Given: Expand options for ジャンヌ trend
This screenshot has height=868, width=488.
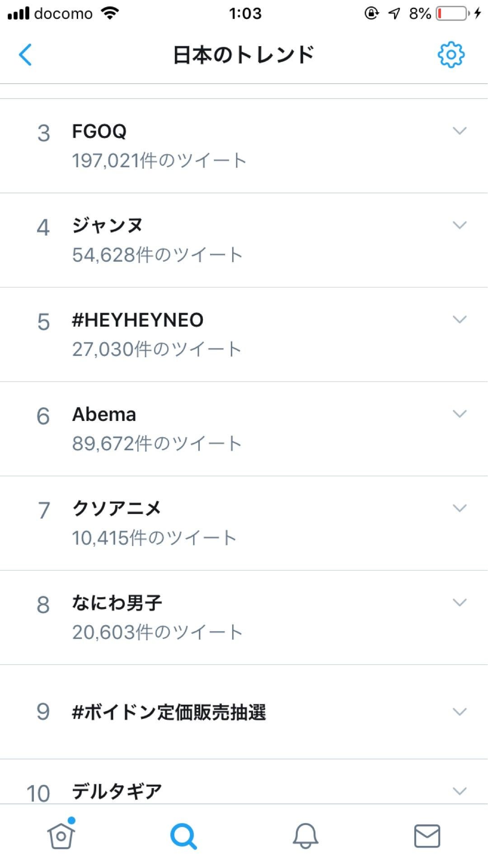Looking at the screenshot, I should pyautogui.click(x=460, y=225).
